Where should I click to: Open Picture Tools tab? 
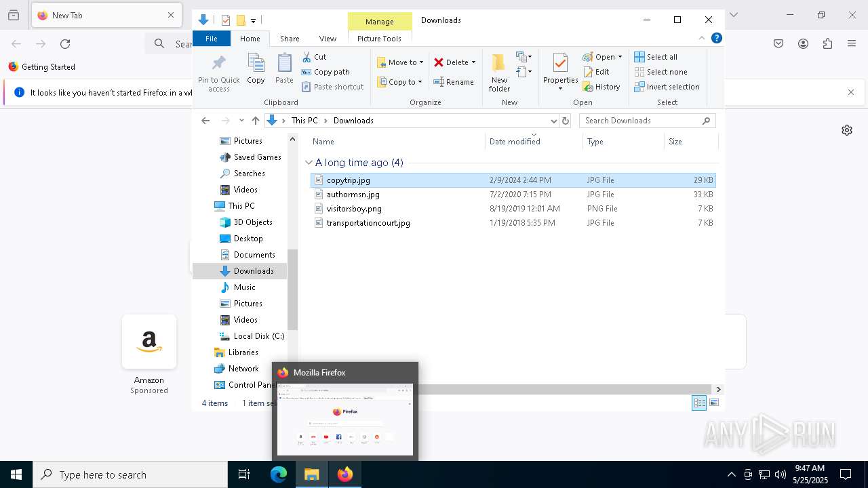click(x=379, y=39)
